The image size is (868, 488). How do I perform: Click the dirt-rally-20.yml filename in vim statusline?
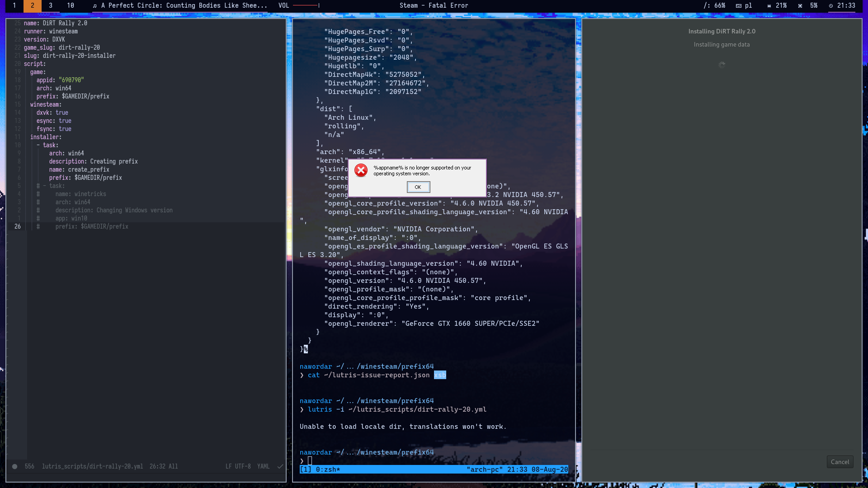(x=93, y=466)
